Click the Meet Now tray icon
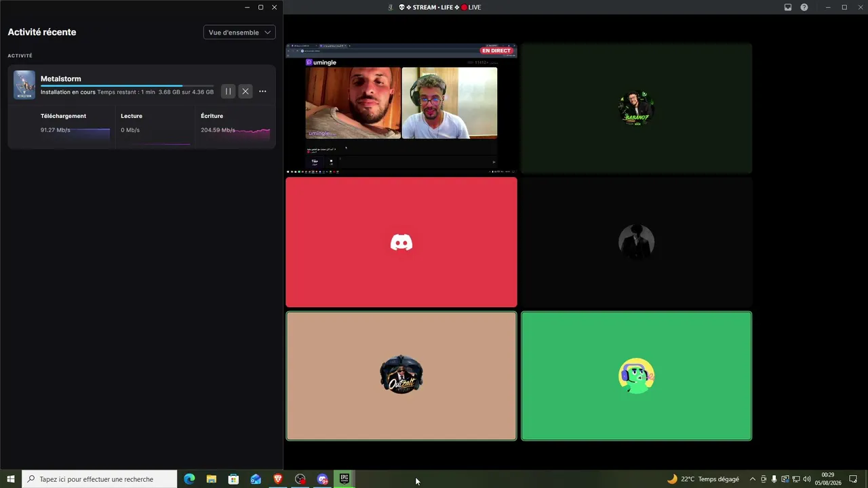This screenshot has width=868, height=488. 764,479
